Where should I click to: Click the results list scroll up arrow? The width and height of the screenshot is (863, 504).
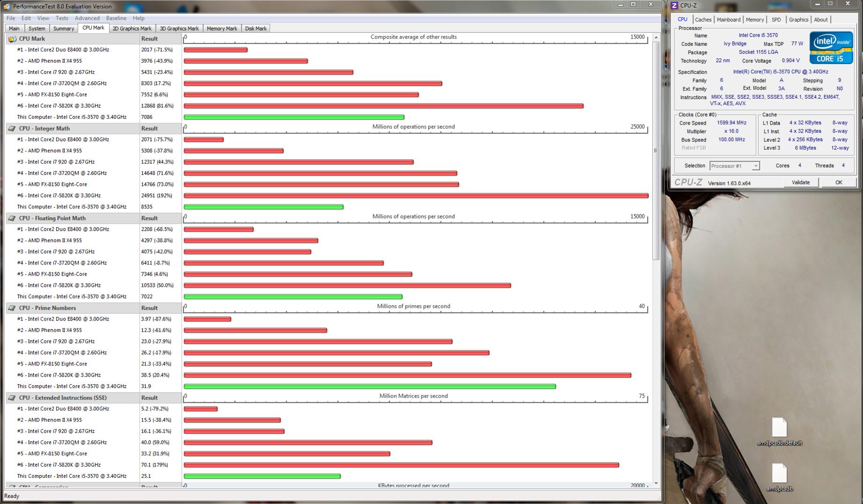tap(656, 37)
